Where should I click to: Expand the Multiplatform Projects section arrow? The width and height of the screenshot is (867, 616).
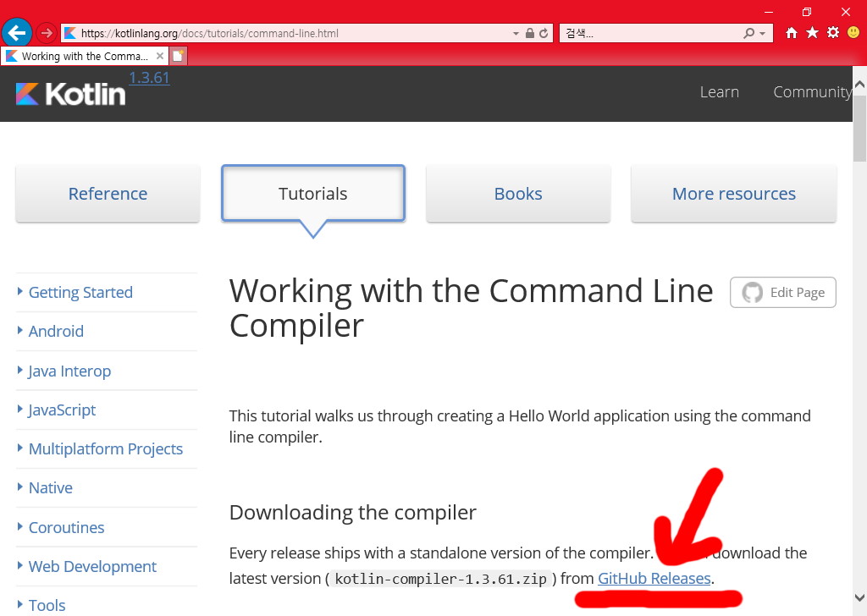[x=20, y=448]
